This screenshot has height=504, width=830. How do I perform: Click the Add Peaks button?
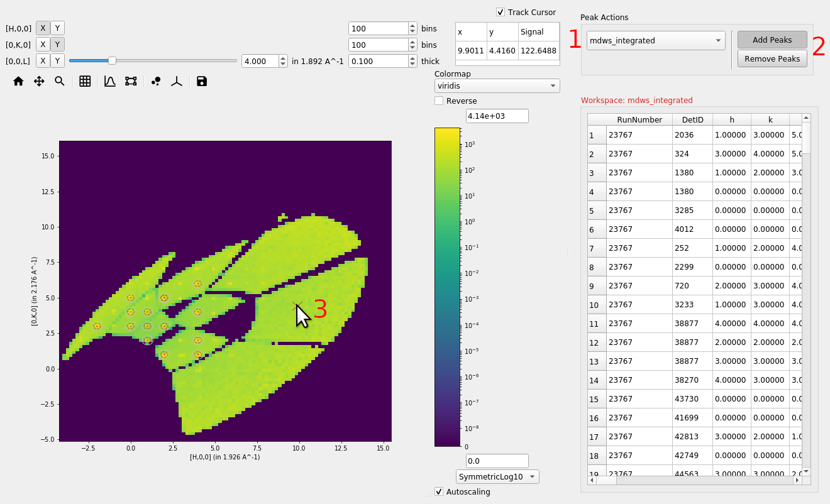pyautogui.click(x=772, y=40)
